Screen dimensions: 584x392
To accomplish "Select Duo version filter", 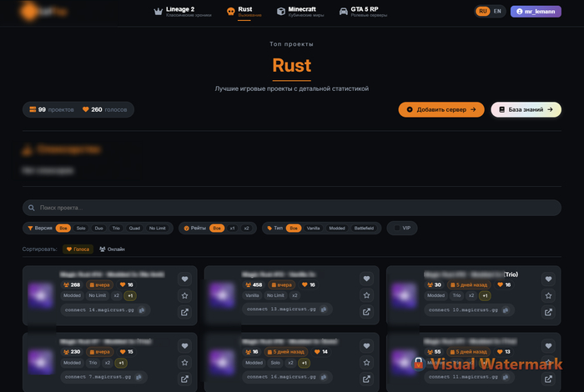I will click(x=98, y=229).
